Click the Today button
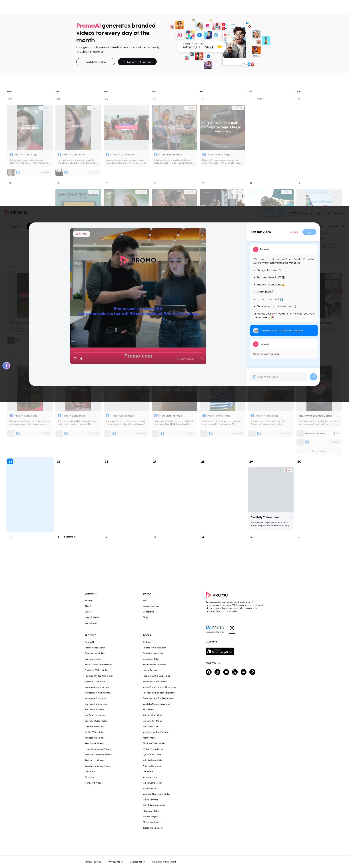Image resolution: width=349 pixels, height=868 pixels. 14,226
